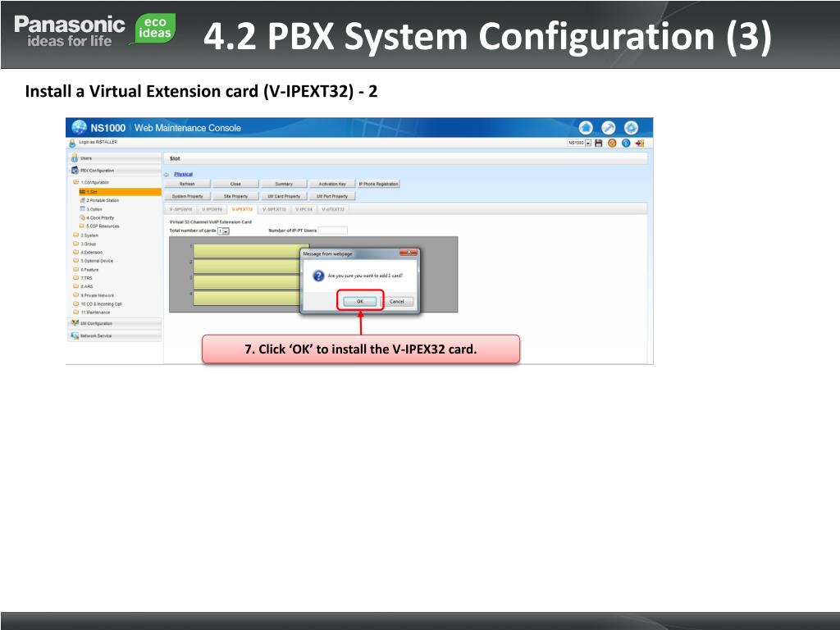840x630 pixels.
Task: Click OK in the webpage message dialog
Action: [360, 302]
